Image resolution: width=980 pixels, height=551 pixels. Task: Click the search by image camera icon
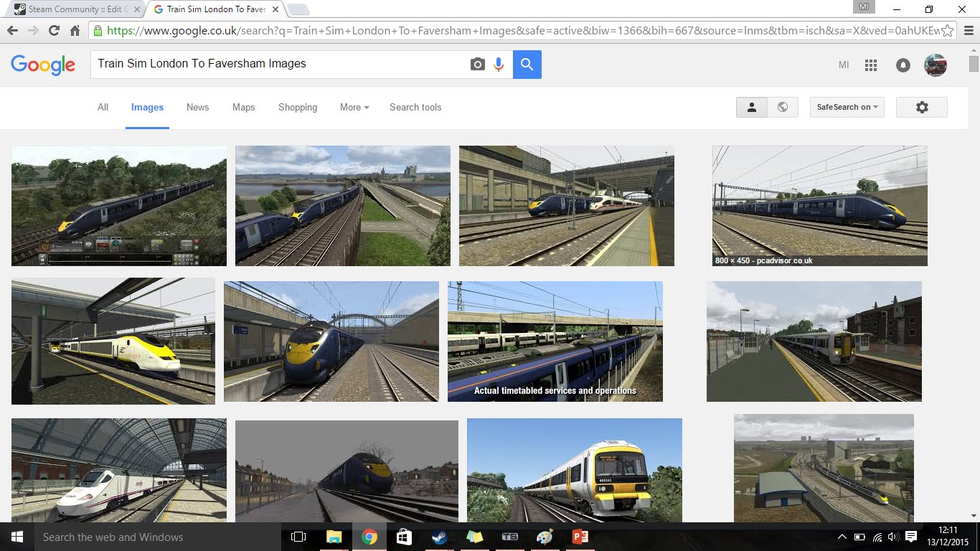click(477, 65)
